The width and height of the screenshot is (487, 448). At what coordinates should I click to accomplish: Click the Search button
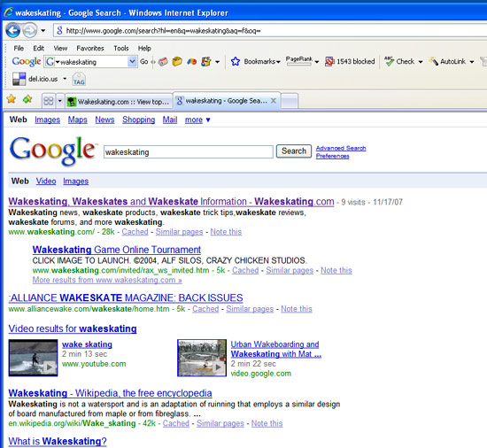coord(294,151)
